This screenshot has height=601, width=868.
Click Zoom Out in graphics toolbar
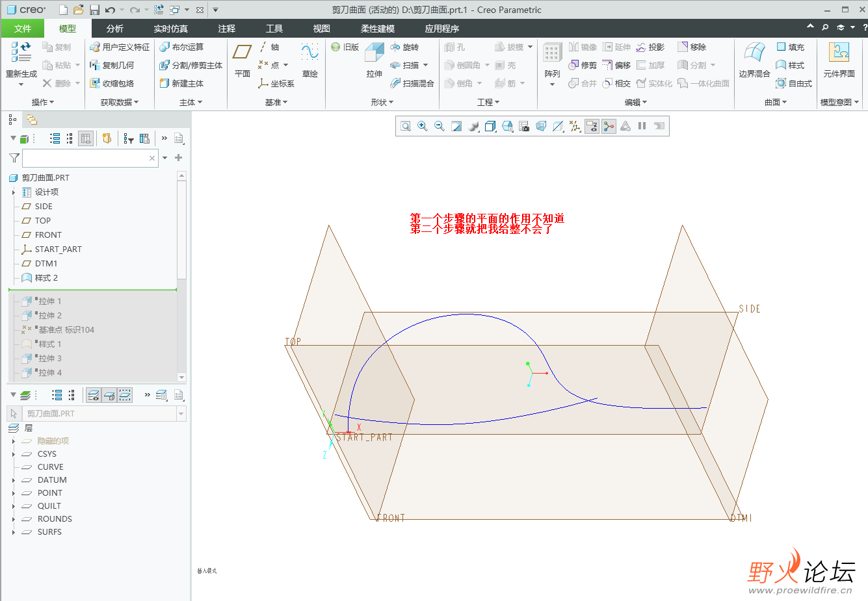(x=440, y=126)
